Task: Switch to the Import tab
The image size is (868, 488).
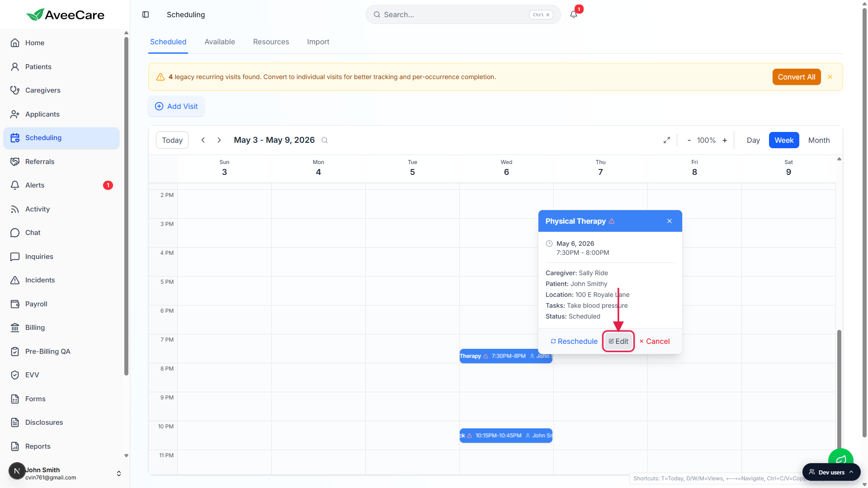Action: pos(318,42)
